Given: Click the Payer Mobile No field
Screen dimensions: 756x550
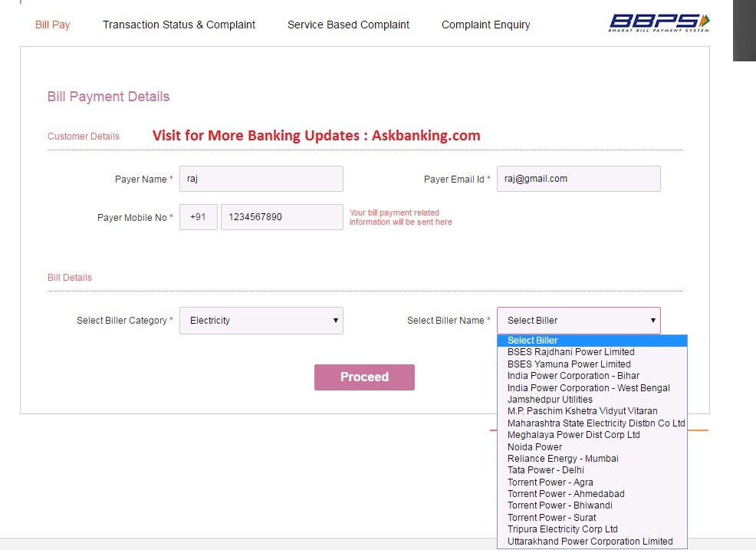Looking at the screenshot, I should coord(282,216).
